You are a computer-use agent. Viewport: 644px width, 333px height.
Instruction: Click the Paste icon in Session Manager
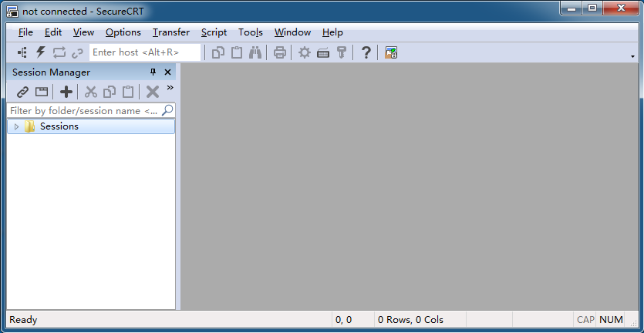(x=128, y=92)
